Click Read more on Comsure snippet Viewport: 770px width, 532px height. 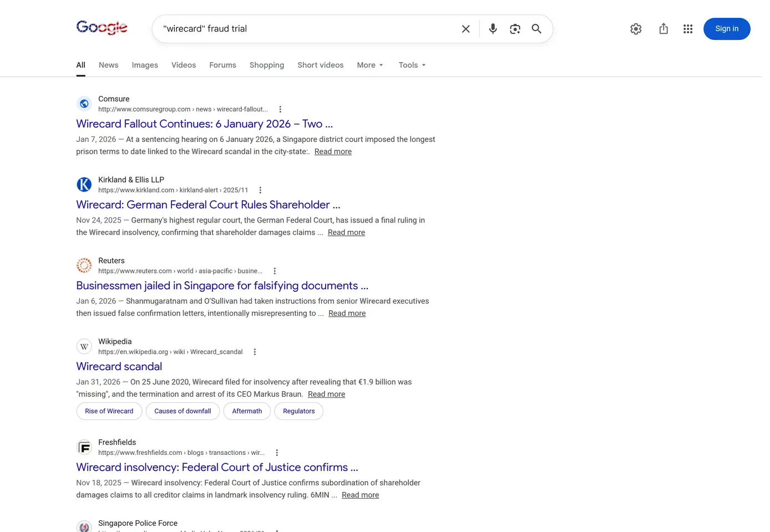(x=333, y=151)
